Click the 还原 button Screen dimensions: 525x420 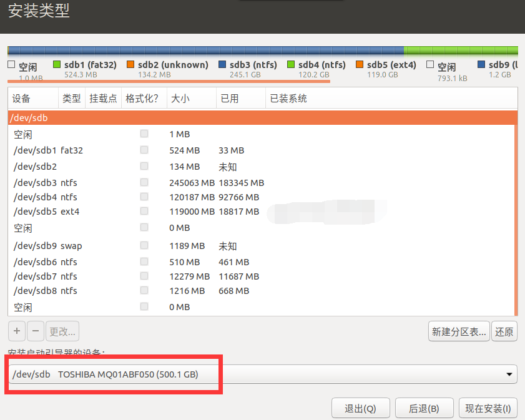tap(504, 331)
